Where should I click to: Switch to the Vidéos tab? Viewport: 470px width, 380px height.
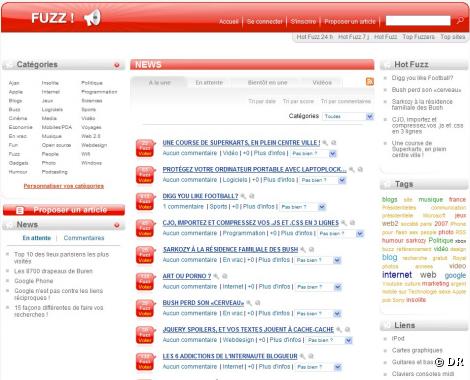pyautogui.click(x=322, y=83)
